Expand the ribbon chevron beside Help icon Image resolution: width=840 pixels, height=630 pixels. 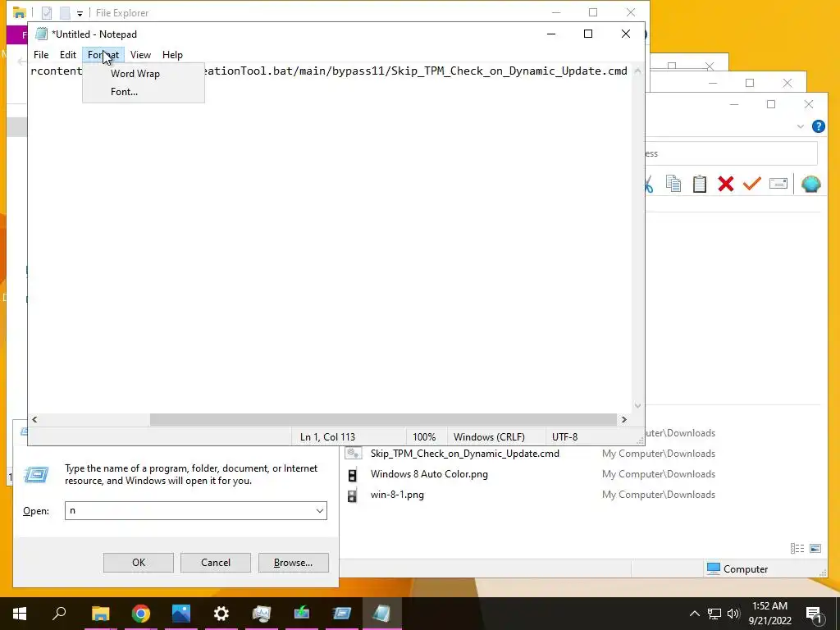point(801,126)
